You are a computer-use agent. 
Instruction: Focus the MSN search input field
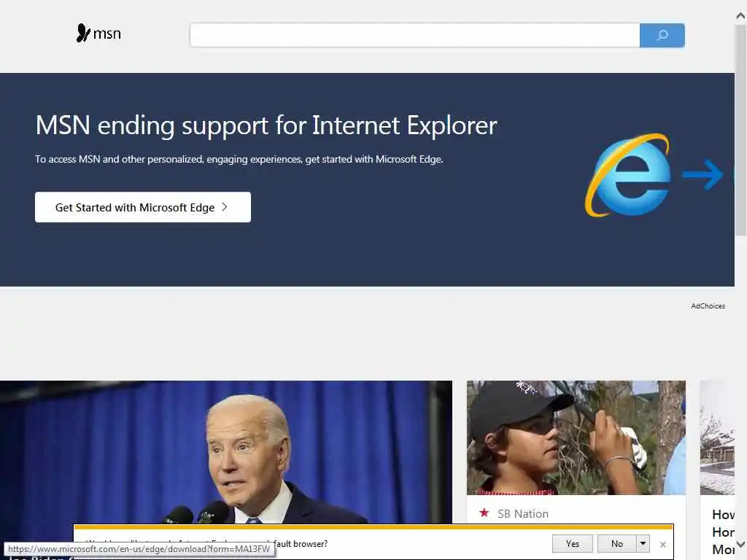[x=414, y=35]
